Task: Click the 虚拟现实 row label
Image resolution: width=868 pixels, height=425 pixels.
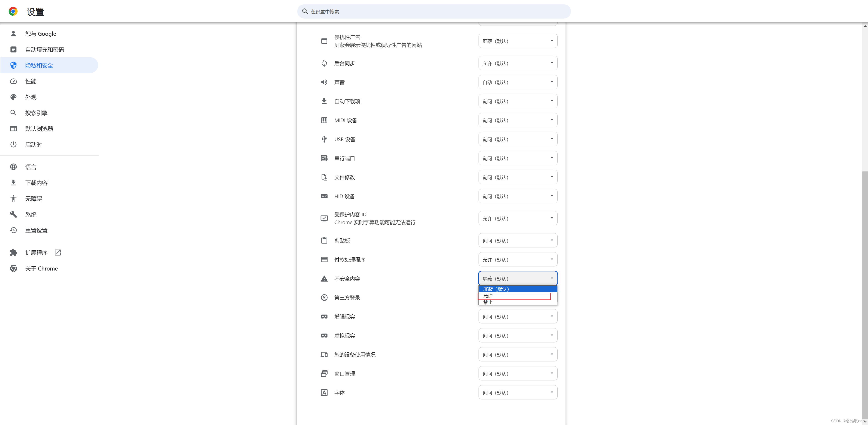Action: (344, 336)
